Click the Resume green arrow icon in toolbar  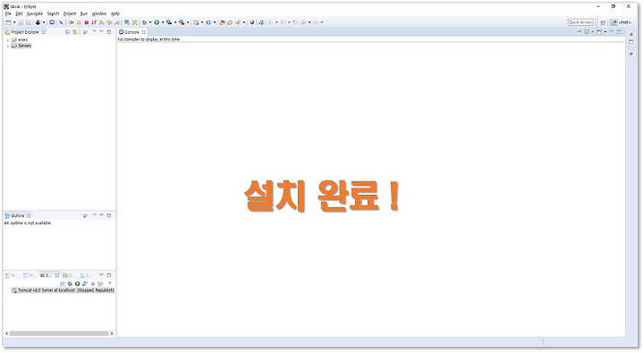(x=71, y=22)
